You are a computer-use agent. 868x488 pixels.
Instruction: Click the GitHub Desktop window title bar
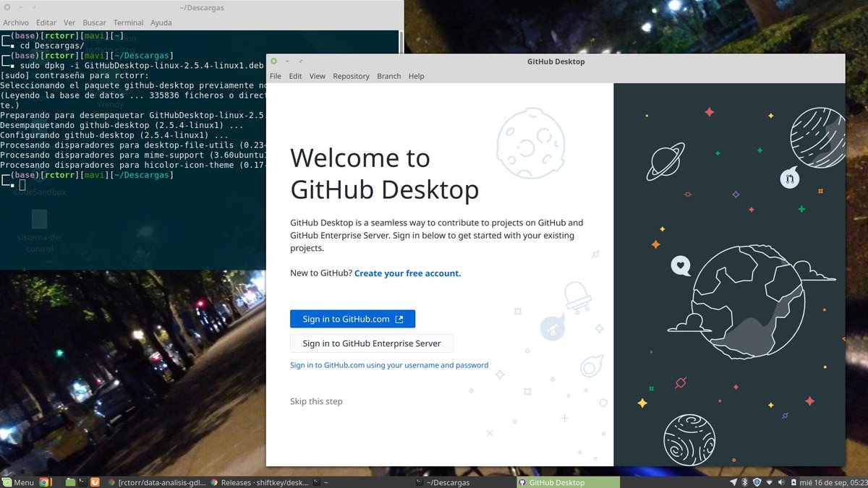click(556, 61)
